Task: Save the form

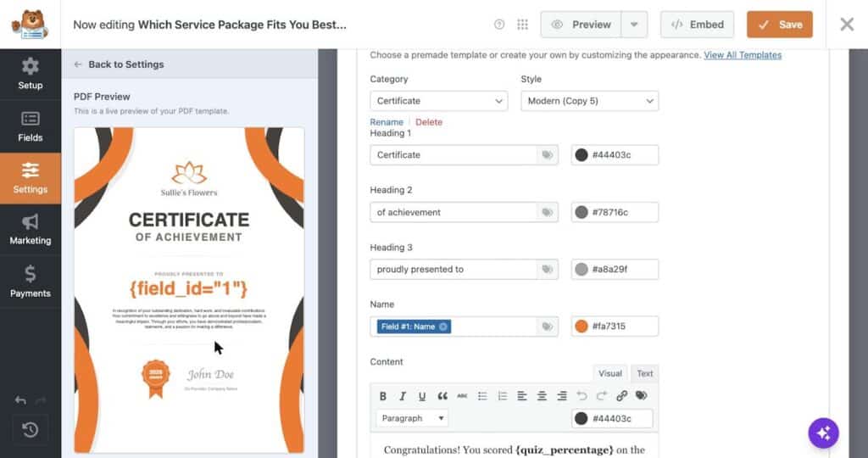Action: 780,25
